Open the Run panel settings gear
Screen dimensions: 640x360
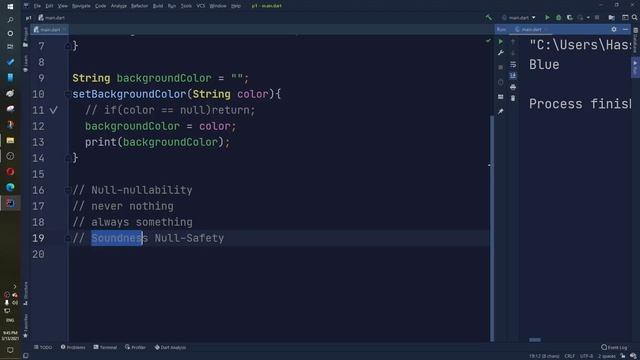[614, 29]
